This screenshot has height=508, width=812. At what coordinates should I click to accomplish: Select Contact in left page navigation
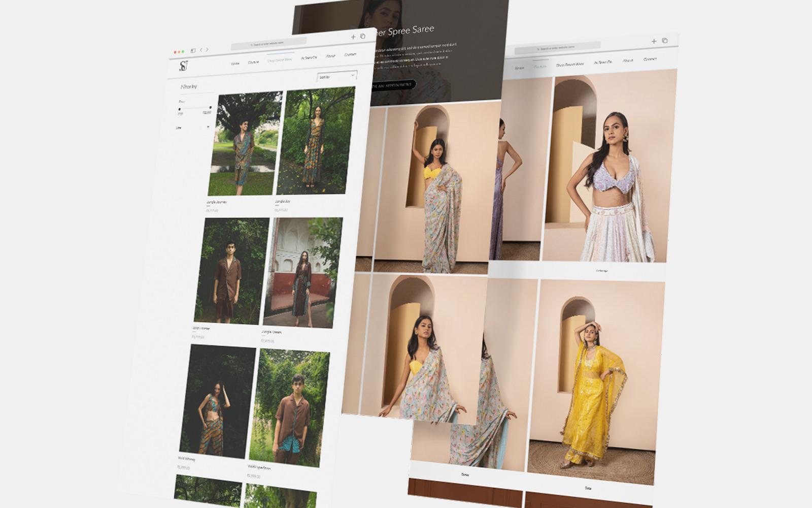pos(350,54)
